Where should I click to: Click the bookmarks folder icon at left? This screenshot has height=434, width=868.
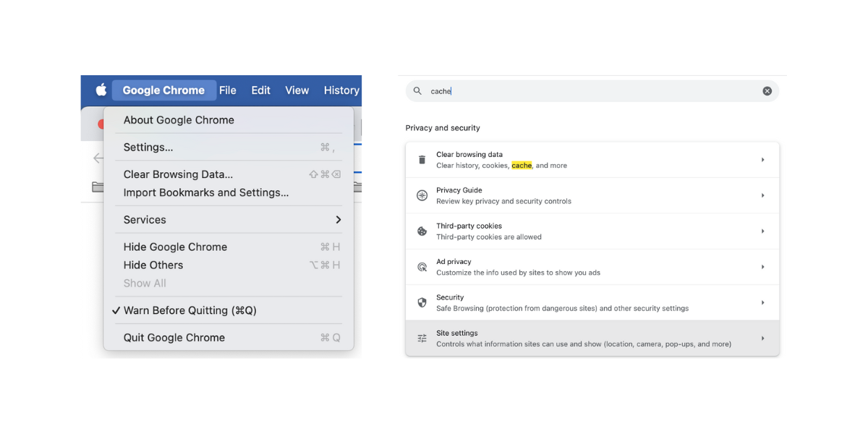pos(98,187)
